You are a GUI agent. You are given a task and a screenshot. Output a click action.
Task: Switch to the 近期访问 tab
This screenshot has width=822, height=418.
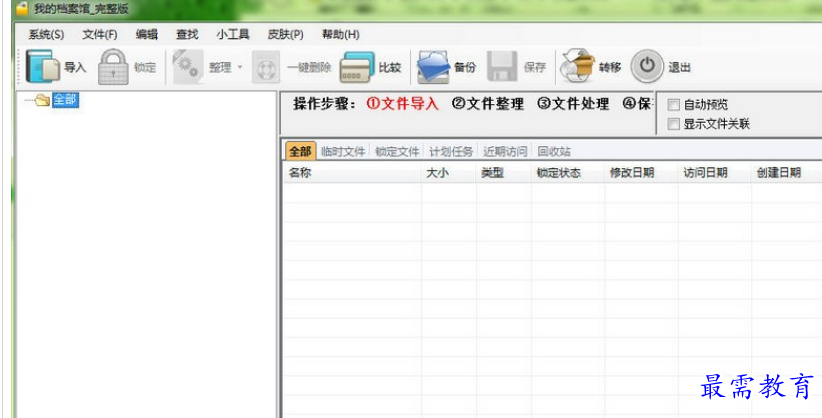(505, 152)
